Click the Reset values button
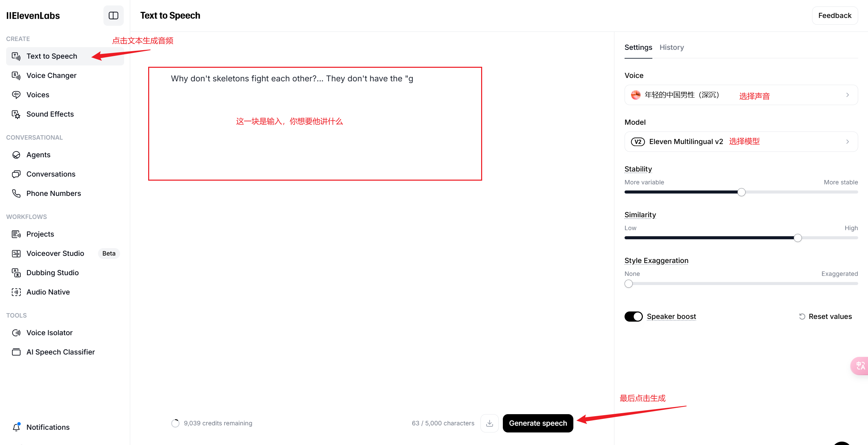Image resolution: width=868 pixels, height=445 pixels. [x=825, y=317]
